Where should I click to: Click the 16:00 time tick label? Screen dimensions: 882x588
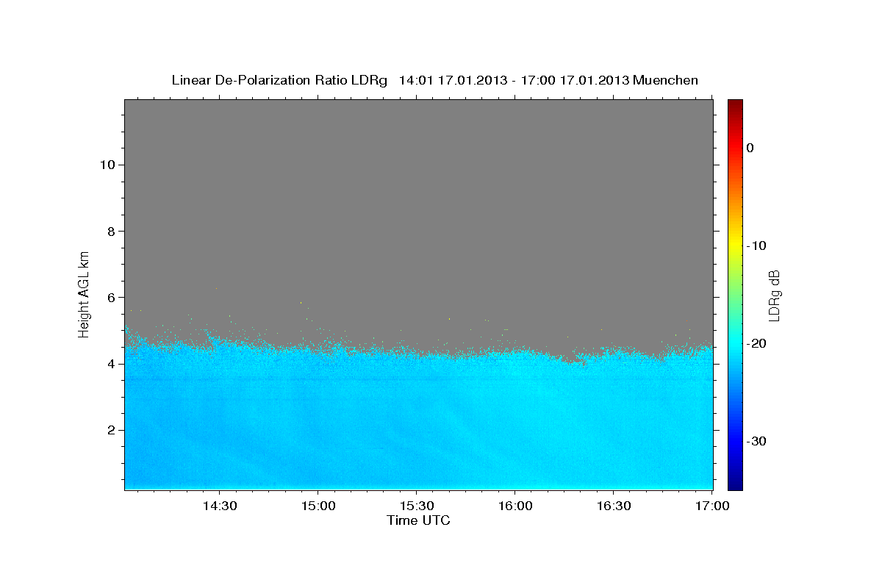coord(514,506)
